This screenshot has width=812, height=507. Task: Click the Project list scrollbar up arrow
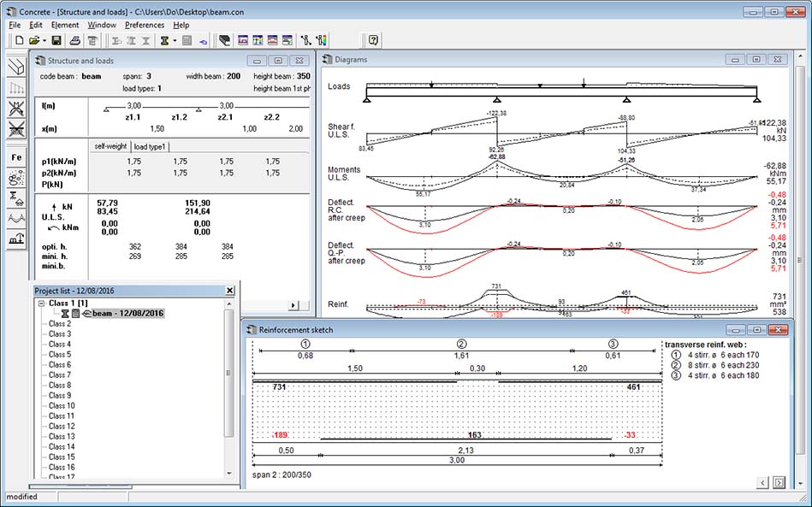coord(229,304)
